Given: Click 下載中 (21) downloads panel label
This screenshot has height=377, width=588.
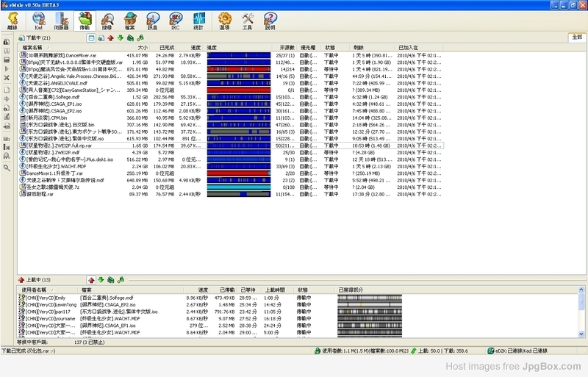Looking at the screenshot, I should [x=38, y=38].
